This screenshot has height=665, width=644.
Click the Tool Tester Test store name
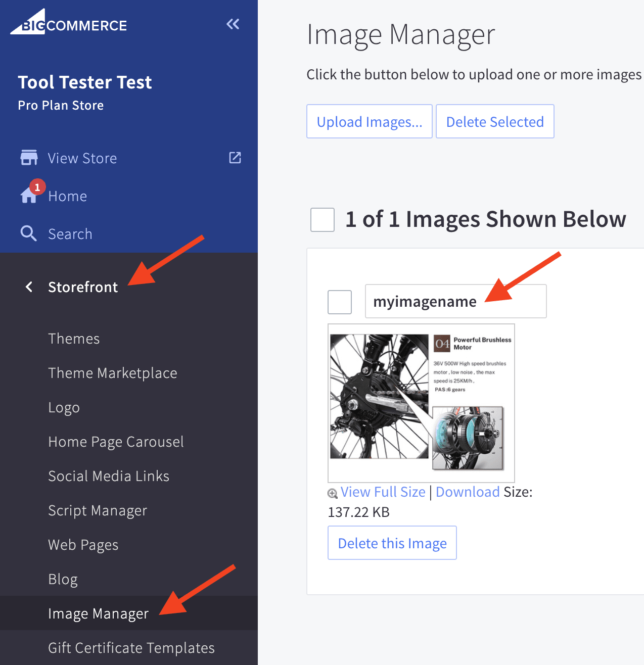85,82
